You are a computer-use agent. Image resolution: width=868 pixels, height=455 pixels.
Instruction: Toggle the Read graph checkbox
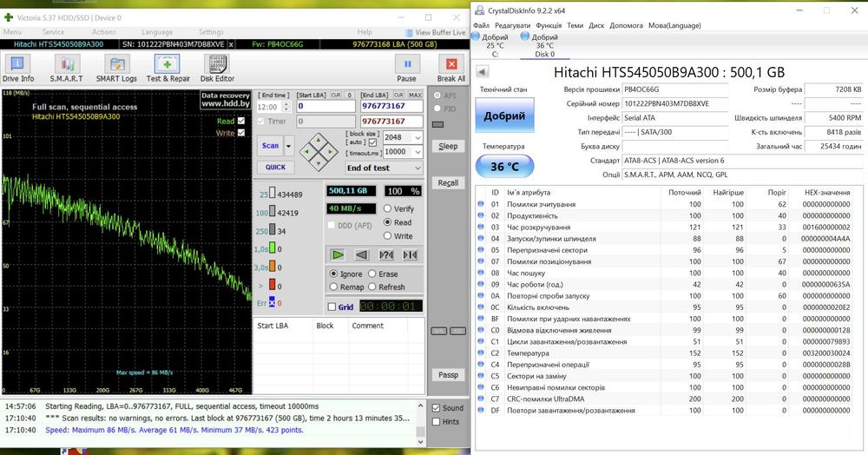240,121
